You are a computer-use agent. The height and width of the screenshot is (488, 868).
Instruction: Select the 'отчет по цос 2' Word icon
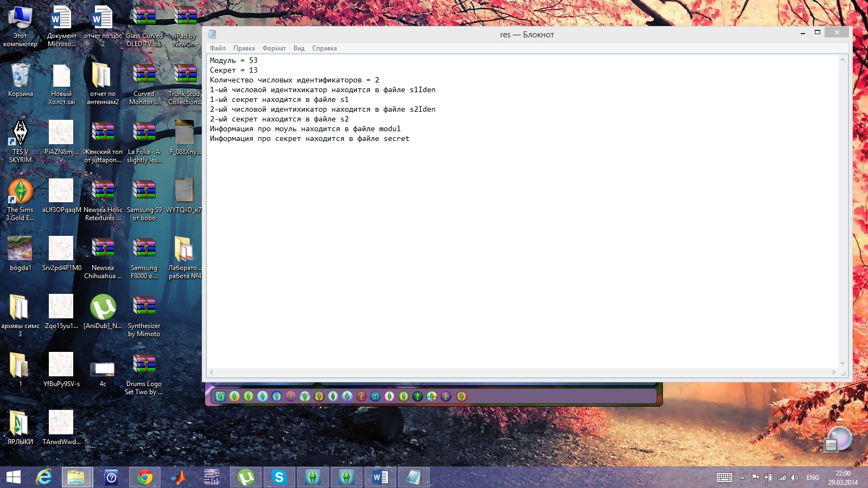click(103, 26)
